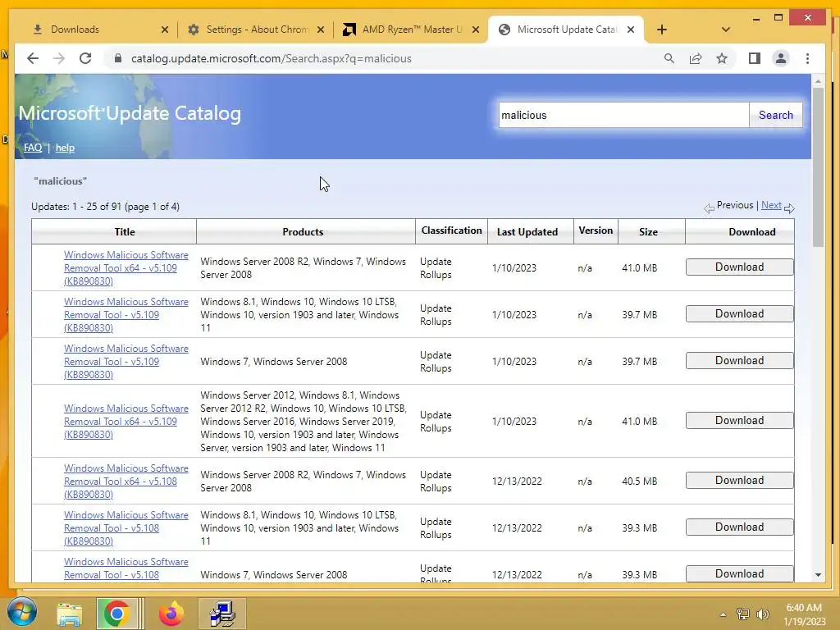Click the address bar zoom magnifier icon
Image resolution: width=840 pixels, height=630 pixels.
point(669,58)
